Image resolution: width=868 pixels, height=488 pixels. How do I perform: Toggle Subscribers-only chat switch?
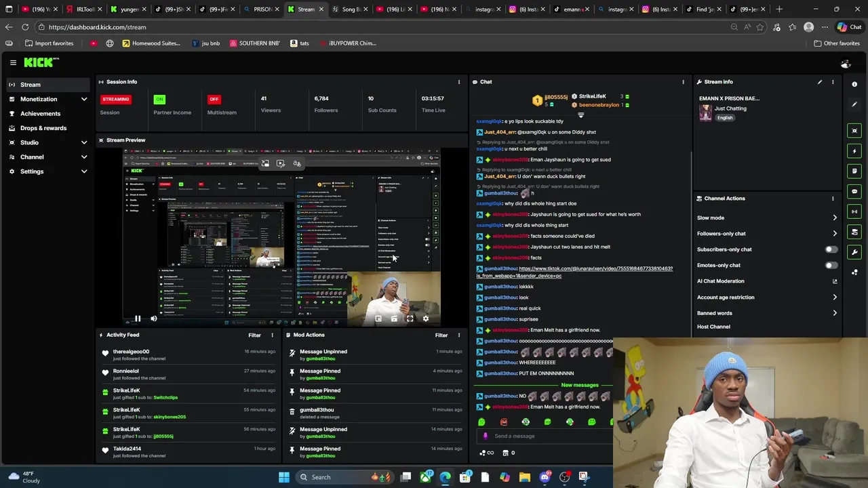(831, 249)
